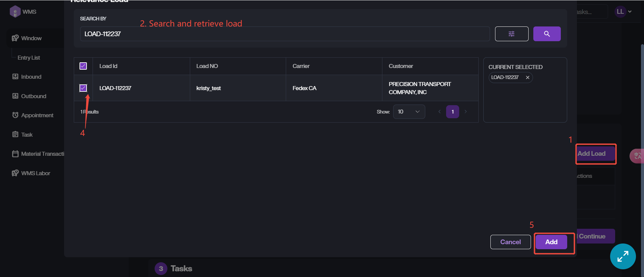Open the Outbound menu item
Screen dimensions: 644x277
coord(33,96)
